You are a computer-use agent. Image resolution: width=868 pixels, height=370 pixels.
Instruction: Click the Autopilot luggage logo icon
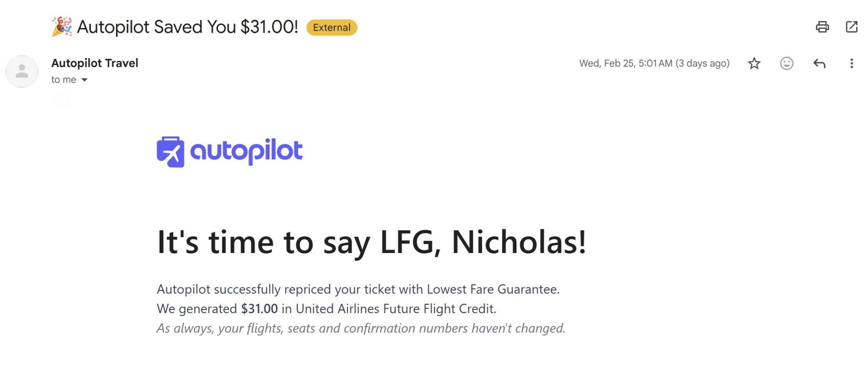coord(170,152)
